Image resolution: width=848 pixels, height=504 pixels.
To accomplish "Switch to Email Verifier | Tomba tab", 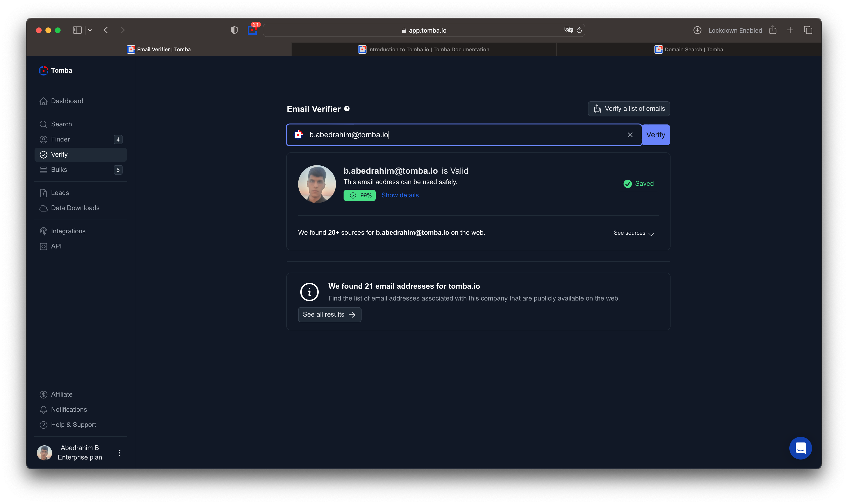I will pos(159,49).
